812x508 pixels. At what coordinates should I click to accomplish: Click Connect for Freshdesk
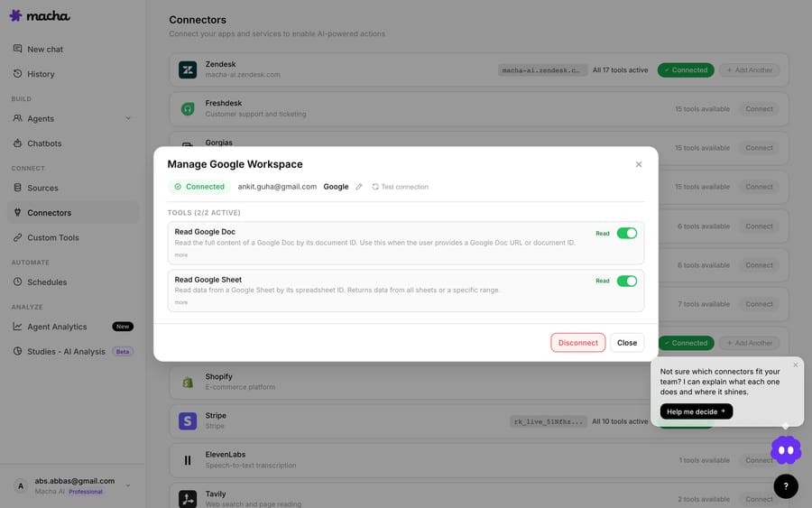759,109
